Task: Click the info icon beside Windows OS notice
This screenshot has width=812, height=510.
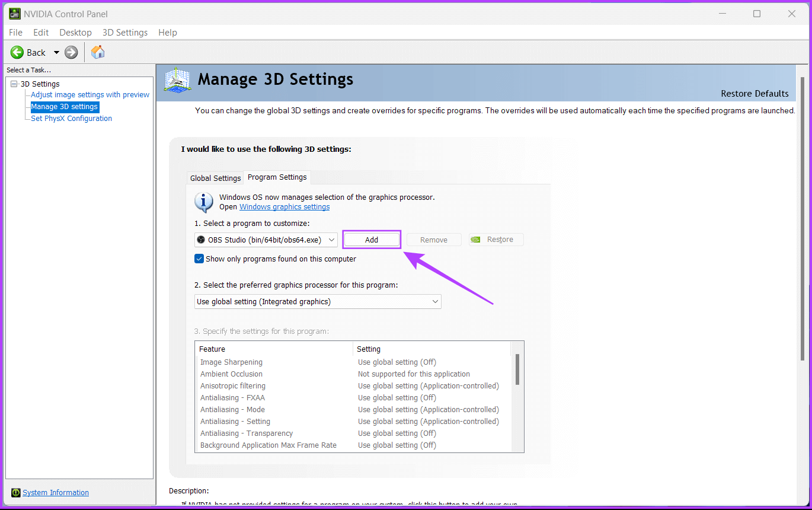Action: pyautogui.click(x=204, y=202)
